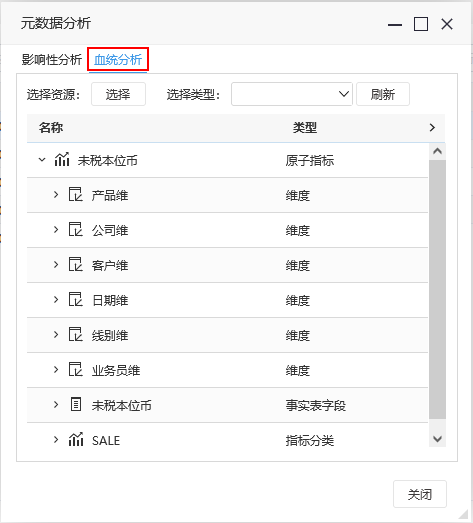Click the scrollbar down arrow
Image resolution: width=473 pixels, height=523 pixels.
click(x=437, y=439)
